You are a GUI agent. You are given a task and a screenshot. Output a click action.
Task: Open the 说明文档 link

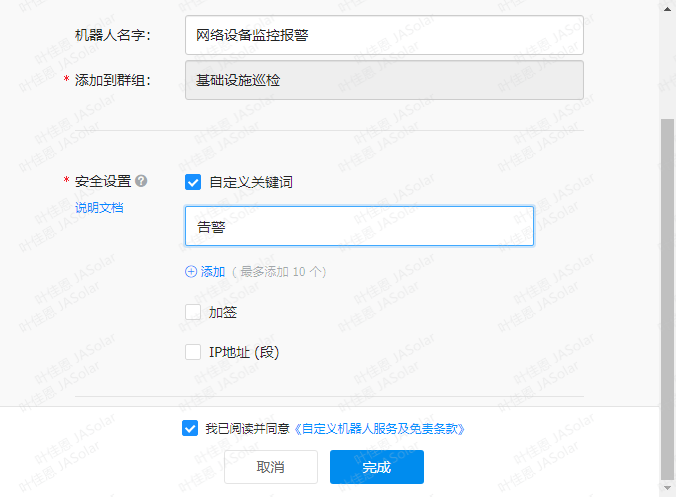click(x=99, y=208)
